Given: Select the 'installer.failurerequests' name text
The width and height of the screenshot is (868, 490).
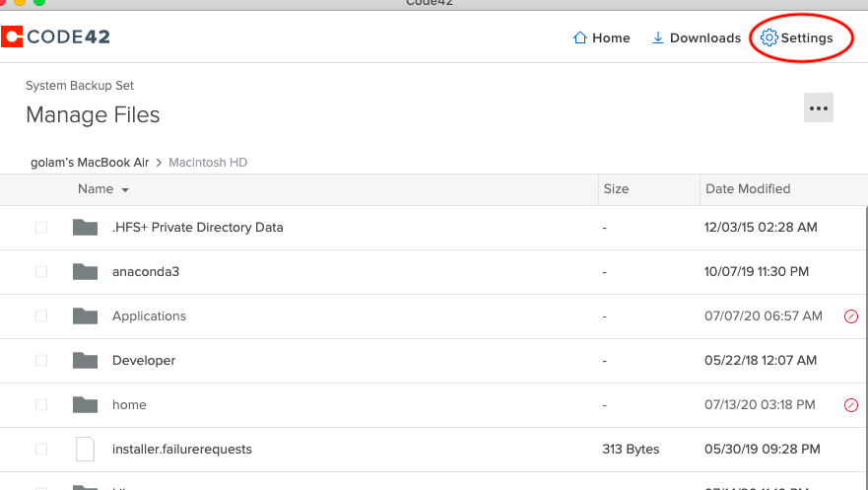Looking at the screenshot, I should click(x=181, y=449).
